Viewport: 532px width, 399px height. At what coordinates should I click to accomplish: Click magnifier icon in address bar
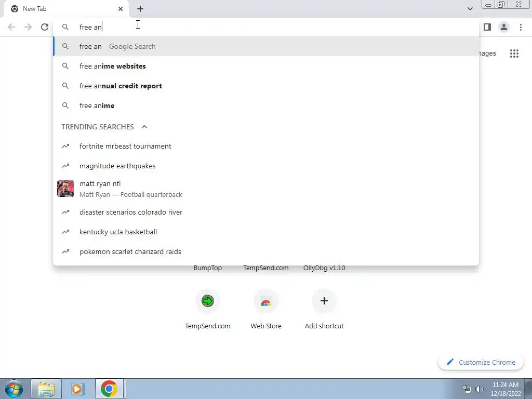[x=65, y=27]
